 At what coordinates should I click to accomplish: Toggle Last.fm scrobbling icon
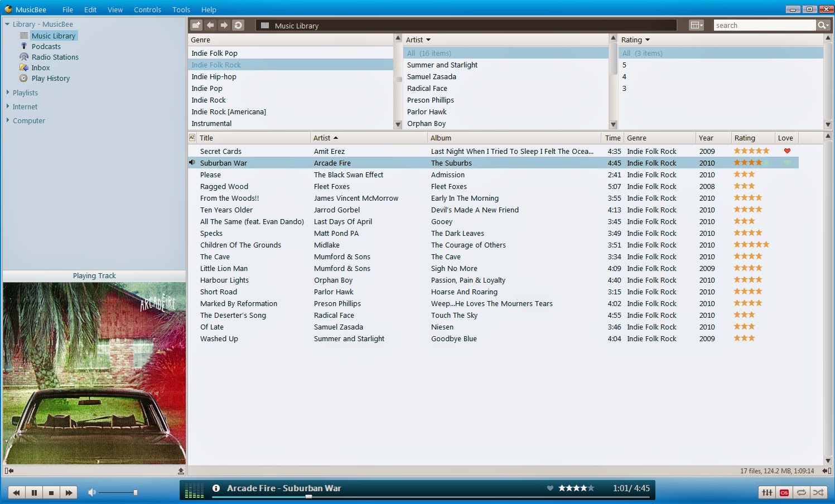(784, 492)
